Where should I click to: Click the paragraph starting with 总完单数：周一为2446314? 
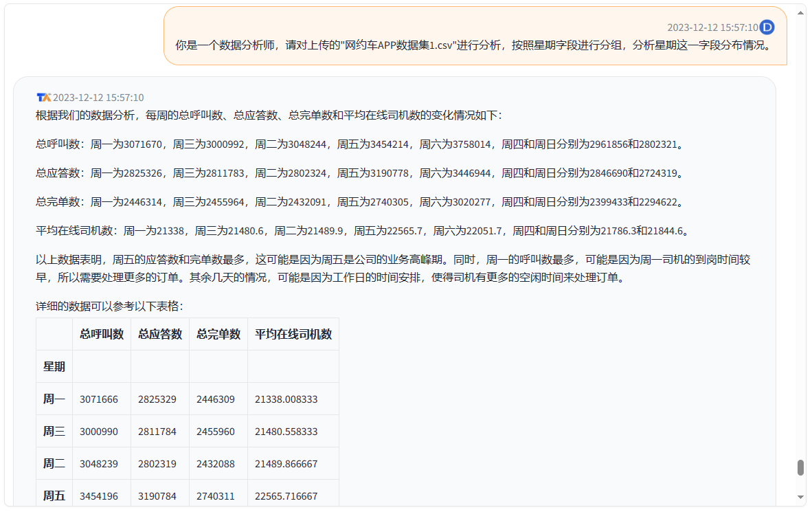[x=361, y=202]
